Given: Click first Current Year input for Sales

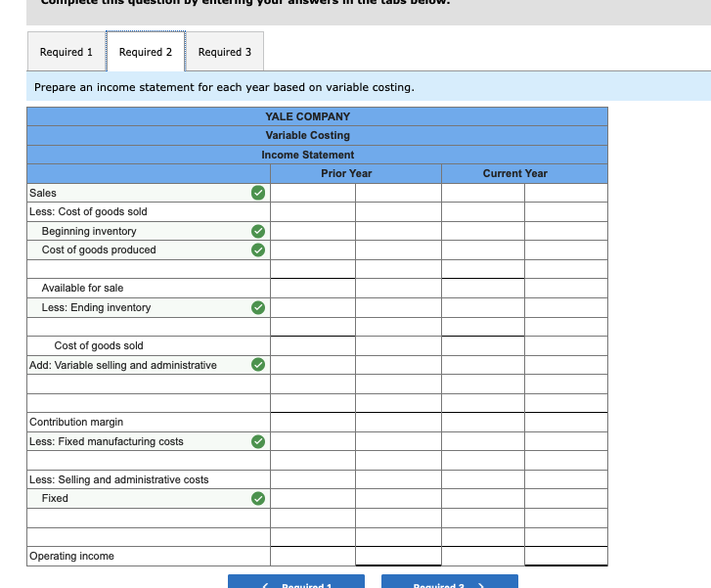Looking at the screenshot, I should (x=483, y=193).
